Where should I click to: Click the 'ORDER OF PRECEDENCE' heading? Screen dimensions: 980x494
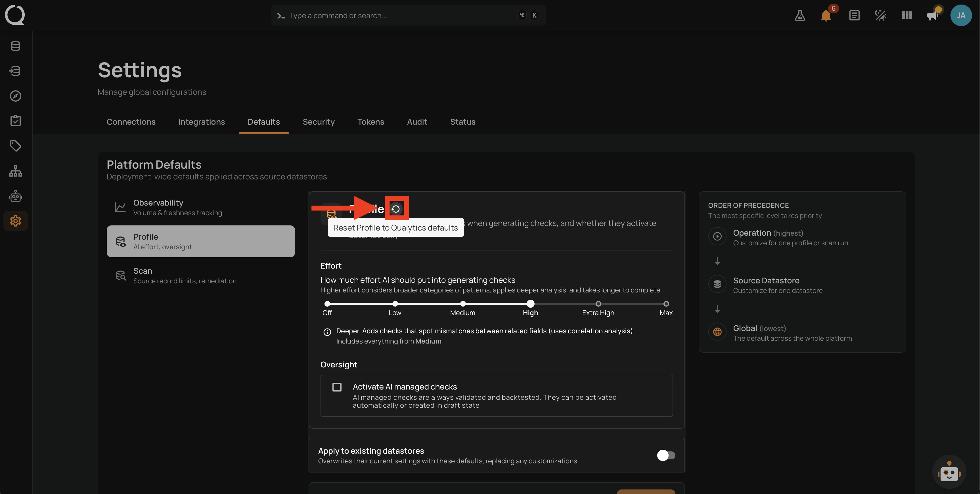point(748,206)
